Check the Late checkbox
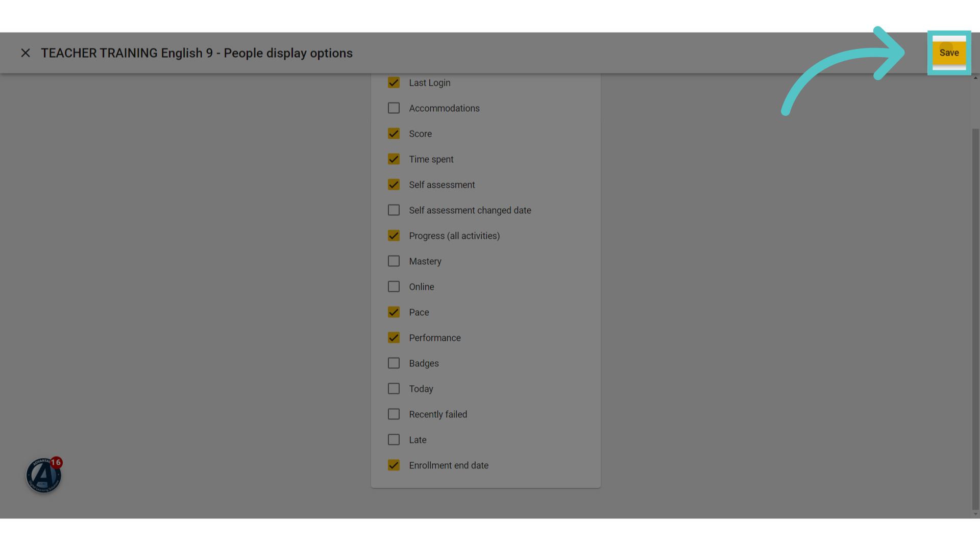Screen dimensions: 980x551 (394, 440)
